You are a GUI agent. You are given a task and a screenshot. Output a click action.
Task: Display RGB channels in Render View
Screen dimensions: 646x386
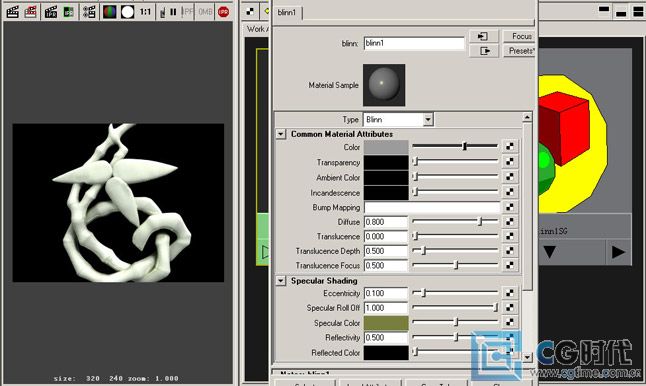tap(110, 12)
